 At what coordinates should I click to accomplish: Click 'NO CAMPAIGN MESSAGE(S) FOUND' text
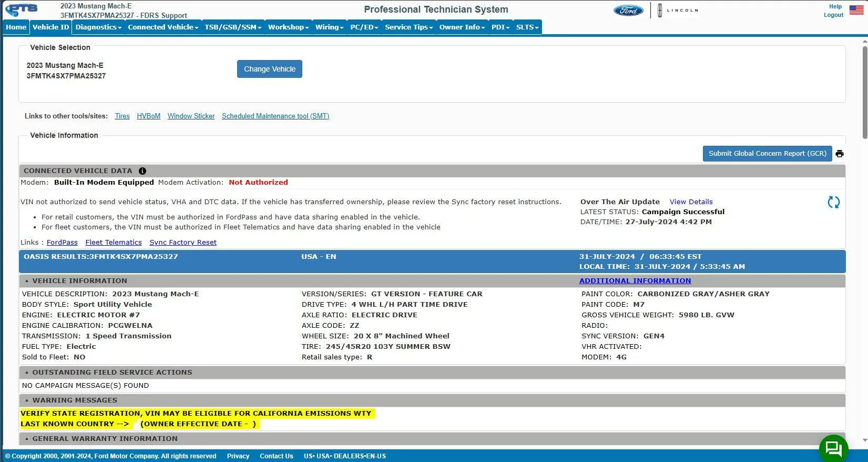85,386
